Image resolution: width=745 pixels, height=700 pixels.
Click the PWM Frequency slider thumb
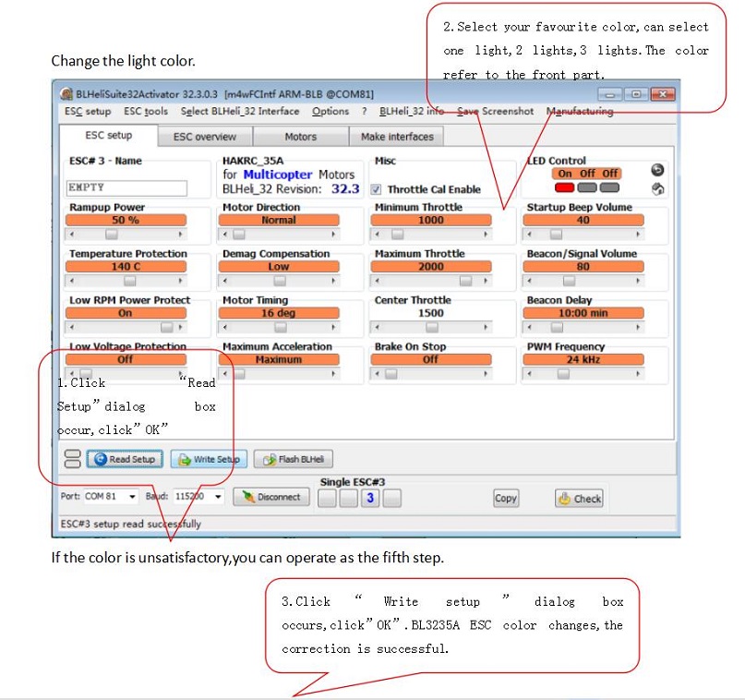point(563,374)
